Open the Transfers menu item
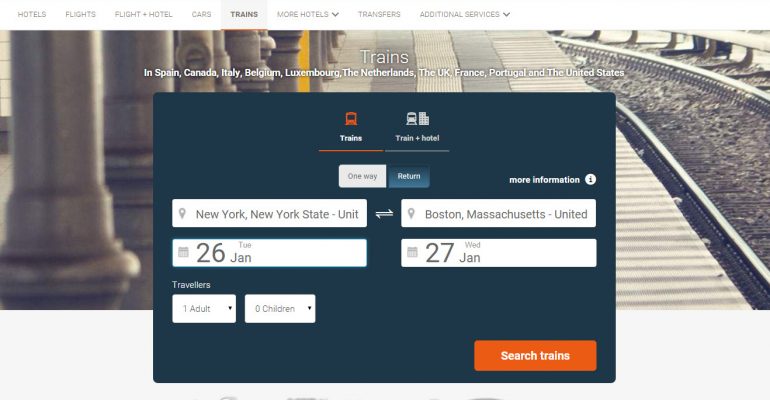The width and height of the screenshot is (770, 400). [379, 14]
